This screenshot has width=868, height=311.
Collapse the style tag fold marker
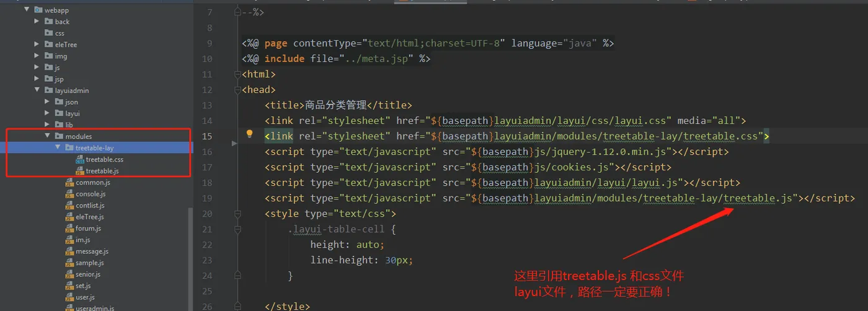(x=237, y=214)
